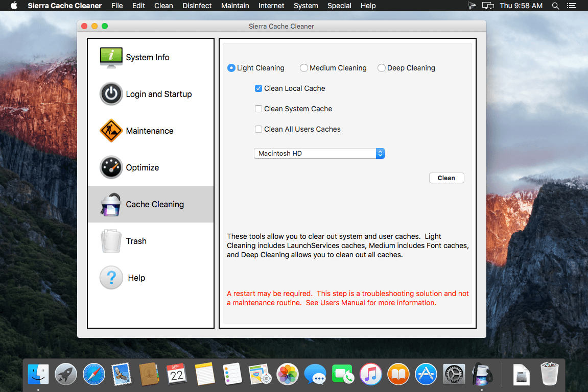The width and height of the screenshot is (588, 392).
Task: Open the Edit menu
Action: [x=138, y=6]
